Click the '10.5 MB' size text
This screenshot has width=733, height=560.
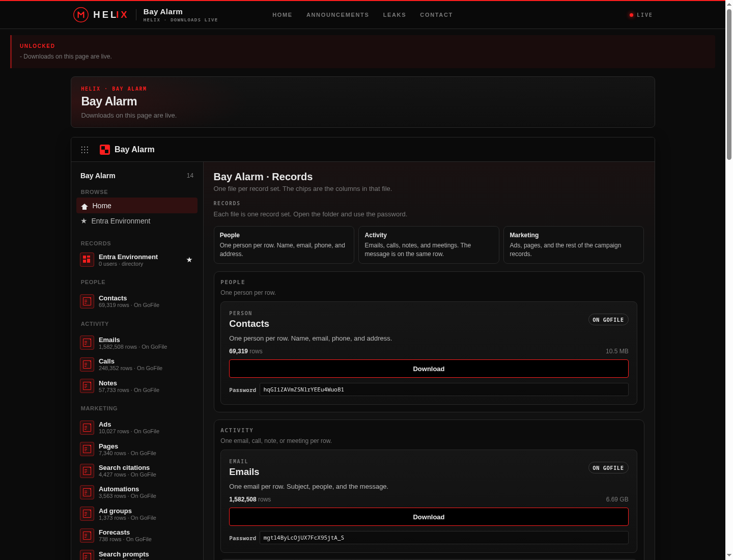coord(617,351)
